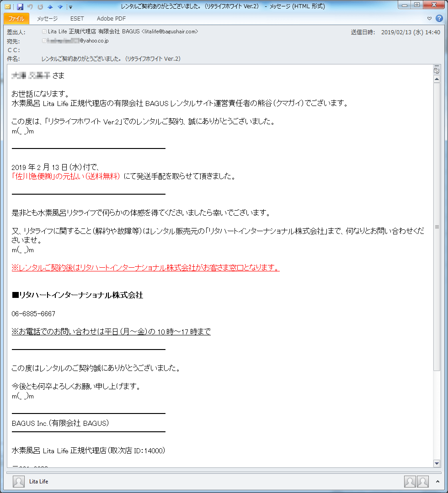The image size is (448, 493).
Task: Go to previous item with the up arrow
Action: tap(50, 6)
